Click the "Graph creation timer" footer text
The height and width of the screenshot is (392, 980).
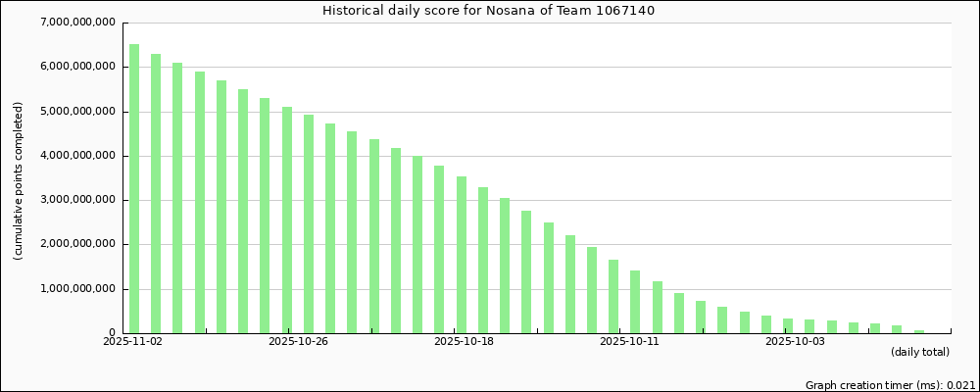[x=890, y=385]
